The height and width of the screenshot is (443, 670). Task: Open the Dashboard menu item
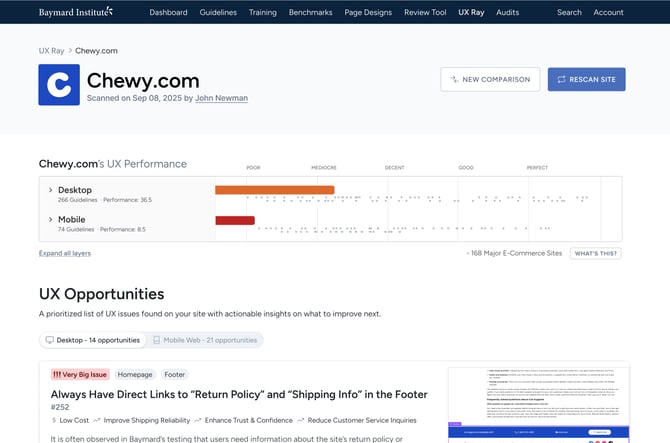point(168,12)
